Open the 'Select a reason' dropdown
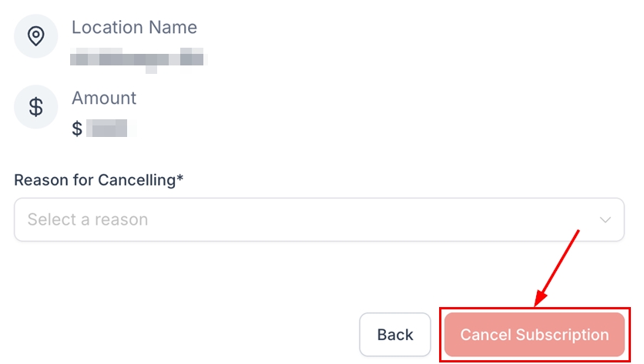644x364 pixels. coord(319,220)
